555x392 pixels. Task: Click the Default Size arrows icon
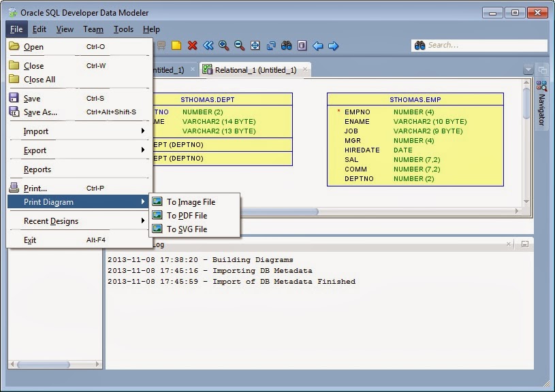tap(271, 46)
